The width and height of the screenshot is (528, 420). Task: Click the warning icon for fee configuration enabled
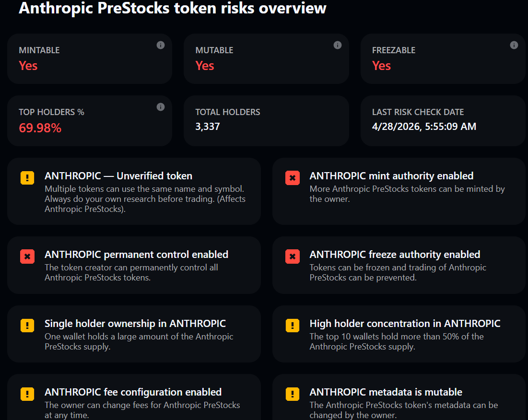pyautogui.click(x=27, y=394)
